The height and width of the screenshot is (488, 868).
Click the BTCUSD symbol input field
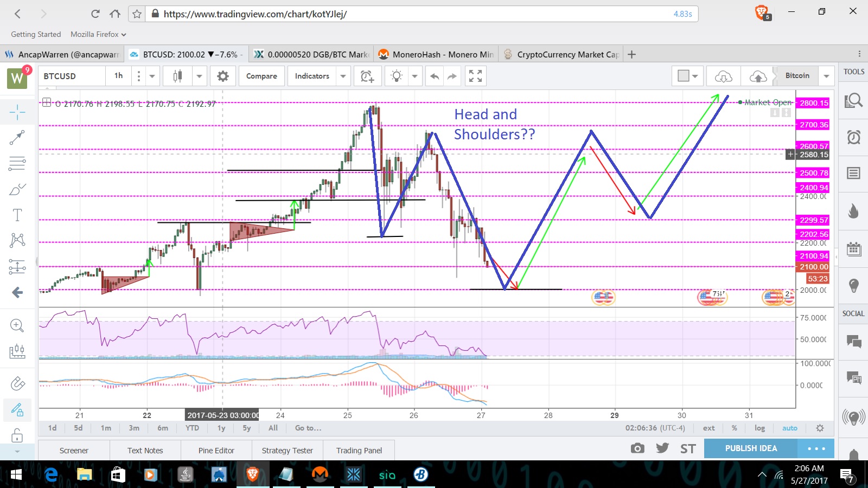pos(72,76)
